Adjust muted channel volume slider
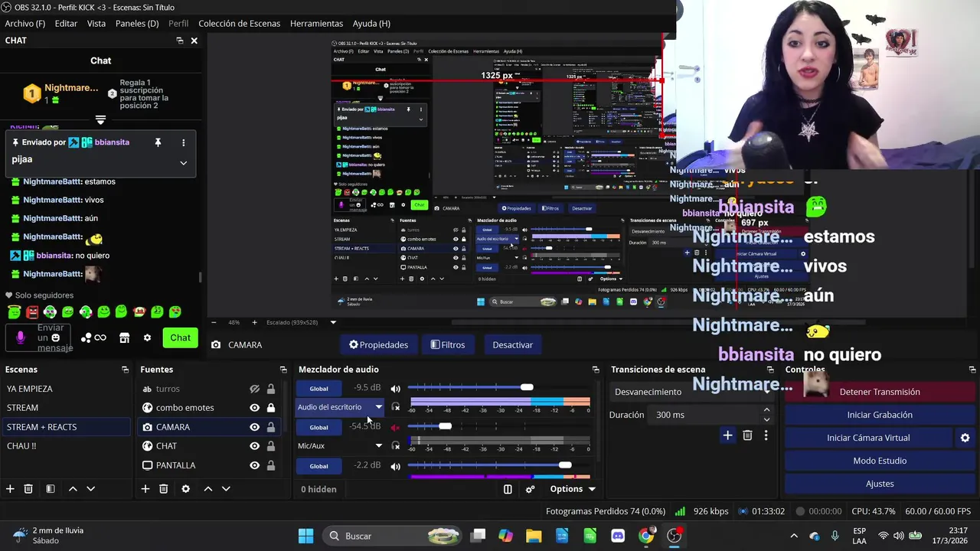The width and height of the screenshot is (980, 551). coord(445,426)
